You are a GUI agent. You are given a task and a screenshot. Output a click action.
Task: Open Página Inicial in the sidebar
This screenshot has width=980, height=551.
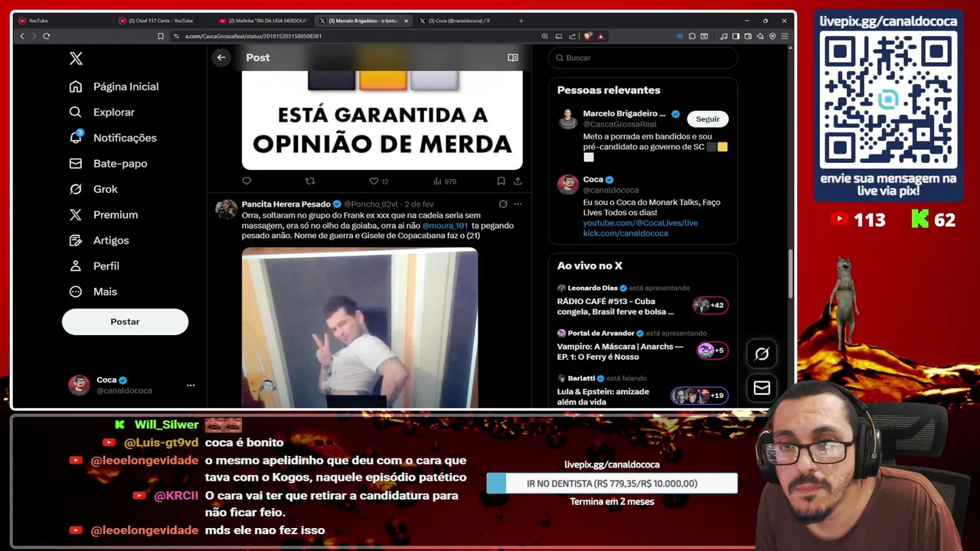(x=114, y=86)
